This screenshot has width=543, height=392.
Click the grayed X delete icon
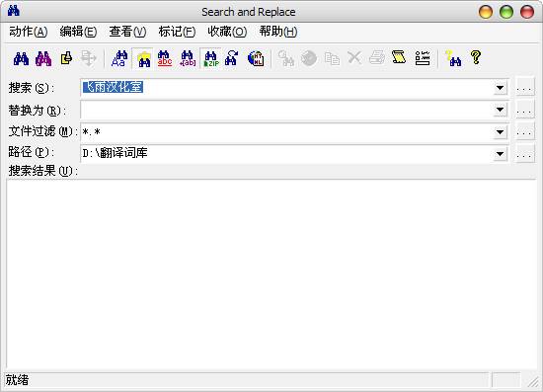354,58
